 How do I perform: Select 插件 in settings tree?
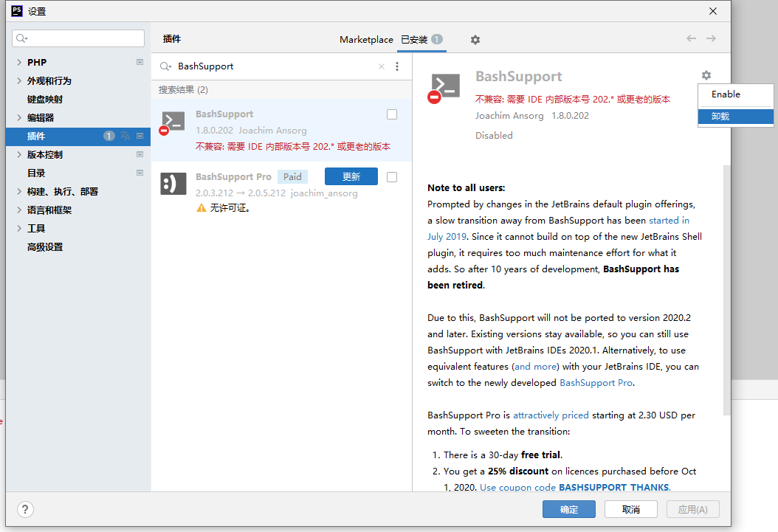(78, 136)
